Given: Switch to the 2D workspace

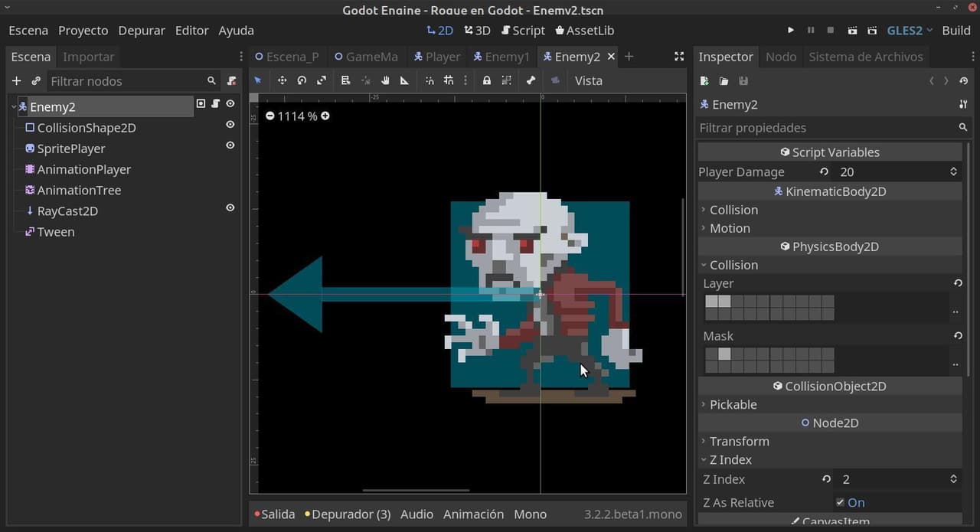Looking at the screenshot, I should tap(439, 31).
